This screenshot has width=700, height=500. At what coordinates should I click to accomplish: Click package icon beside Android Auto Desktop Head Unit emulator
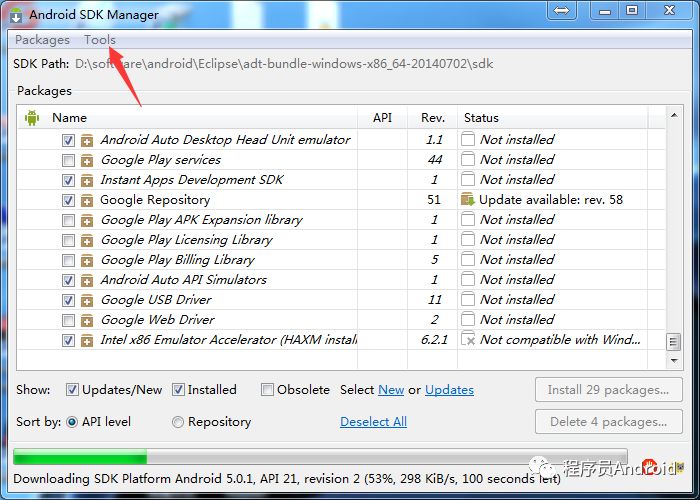pyautogui.click(x=87, y=141)
